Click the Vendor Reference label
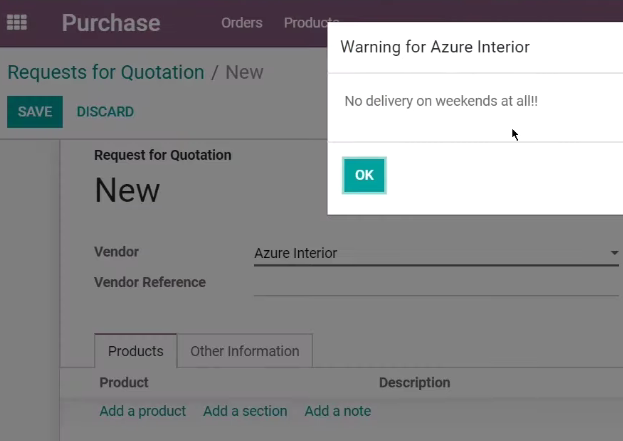This screenshot has height=441, width=623. click(150, 282)
